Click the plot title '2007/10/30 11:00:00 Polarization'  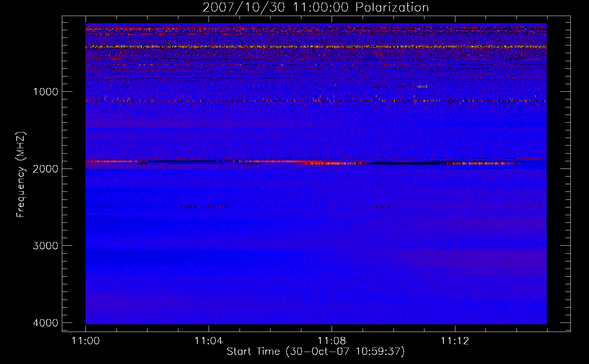(316, 7)
